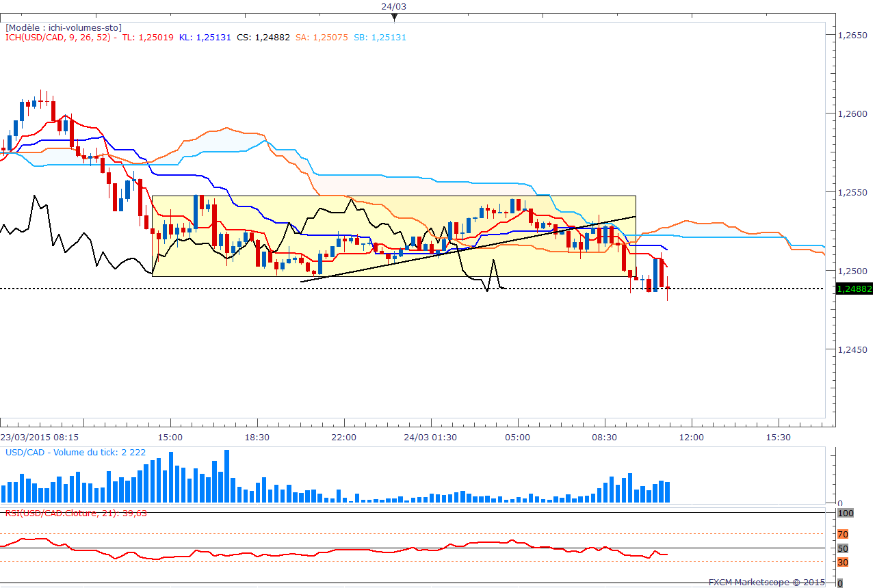The image size is (875, 588).
Task: Click the RSI 100 level label
Action: tap(846, 513)
